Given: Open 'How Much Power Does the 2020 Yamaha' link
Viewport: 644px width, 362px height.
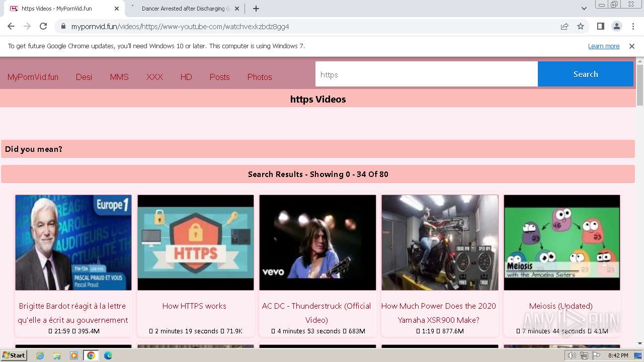Looking at the screenshot, I should tap(439, 313).
